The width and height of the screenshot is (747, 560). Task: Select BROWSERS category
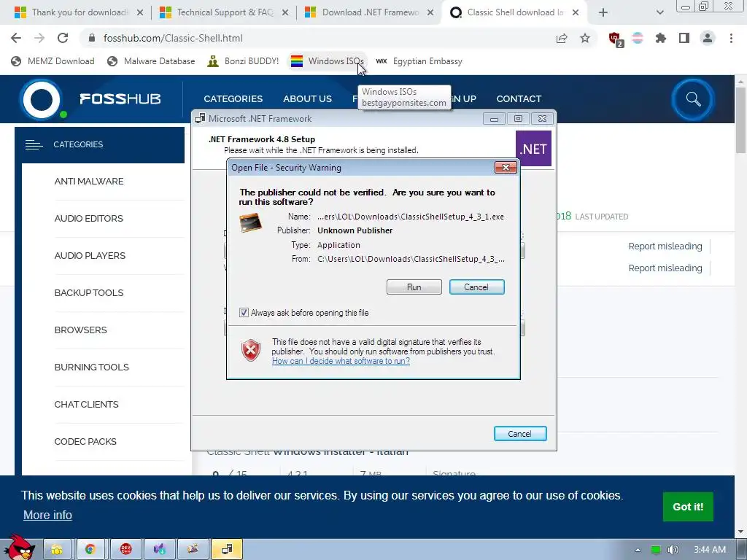click(80, 330)
